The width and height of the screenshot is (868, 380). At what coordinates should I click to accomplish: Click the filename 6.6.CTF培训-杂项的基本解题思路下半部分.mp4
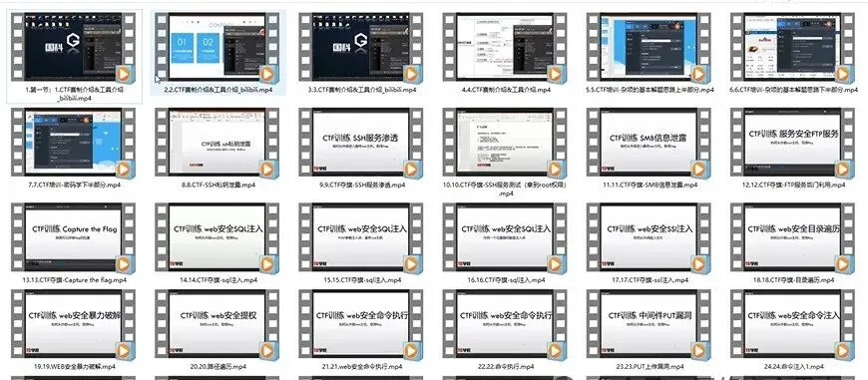pos(793,89)
